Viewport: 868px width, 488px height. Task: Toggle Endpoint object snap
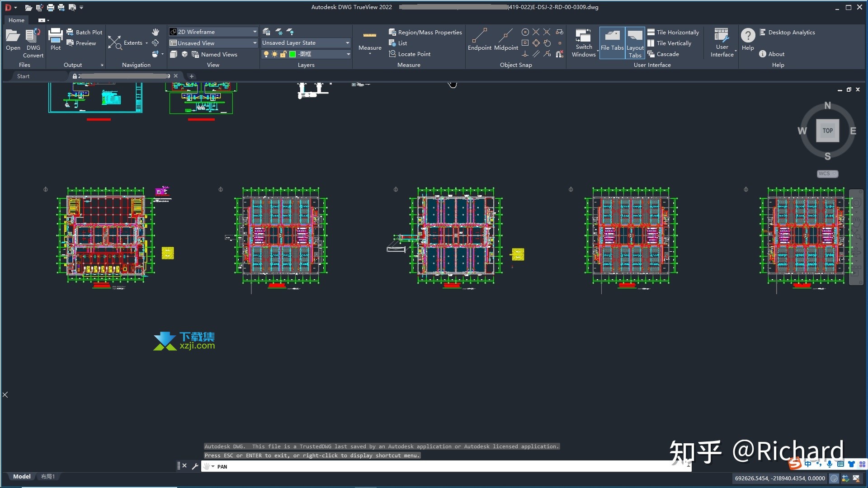click(479, 40)
